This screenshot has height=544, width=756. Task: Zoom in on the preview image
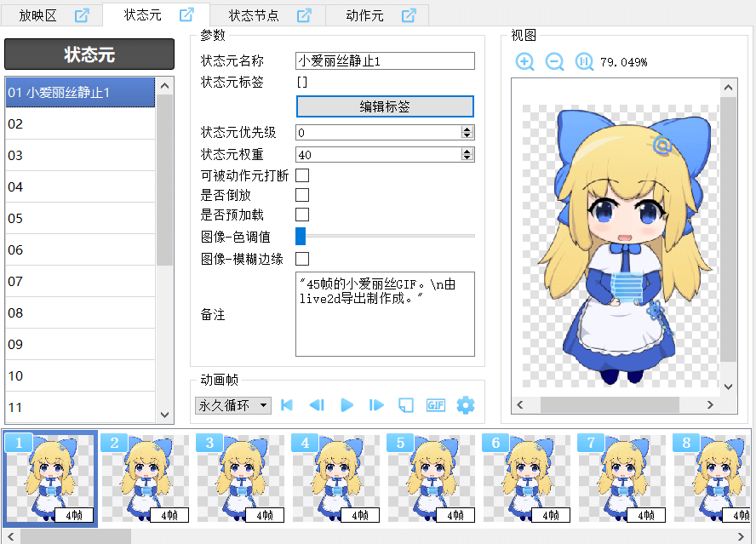point(525,62)
